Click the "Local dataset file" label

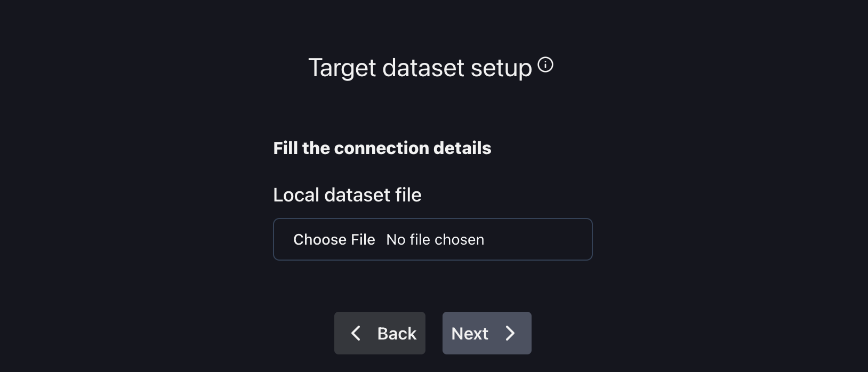coord(347,195)
